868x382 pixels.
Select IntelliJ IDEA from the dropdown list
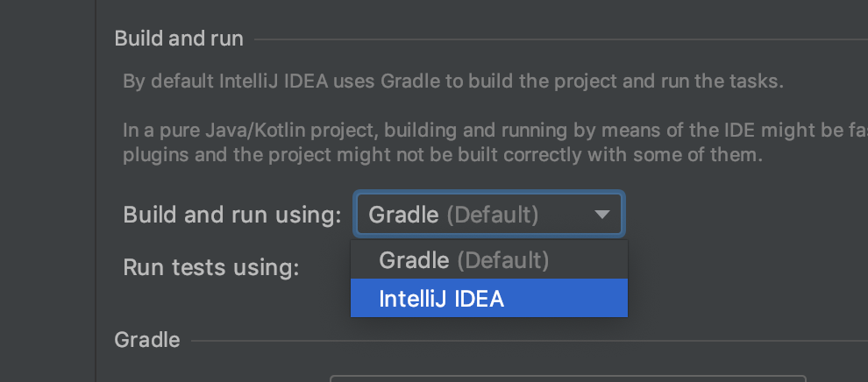tap(441, 299)
